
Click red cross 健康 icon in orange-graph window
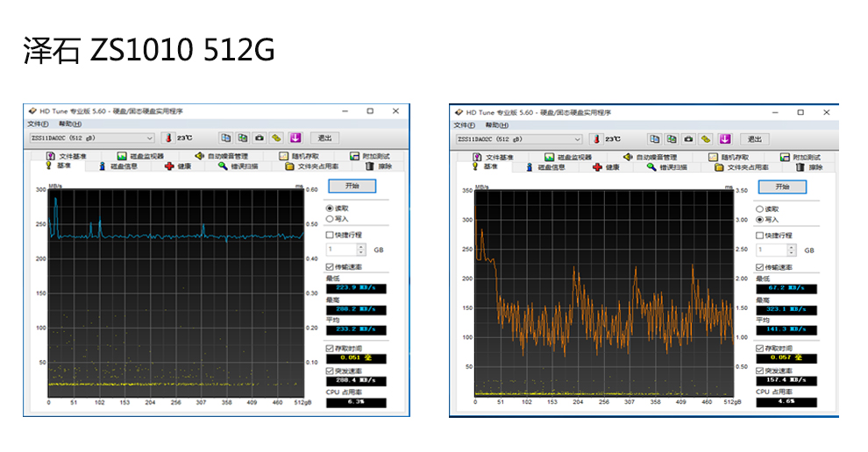coord(597,167)
